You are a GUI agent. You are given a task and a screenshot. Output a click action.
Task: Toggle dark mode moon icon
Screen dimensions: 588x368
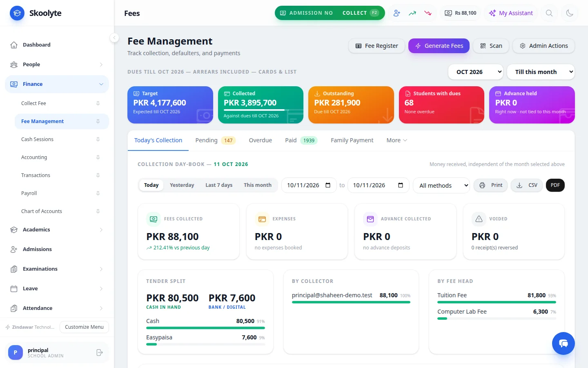click(570, 13)
